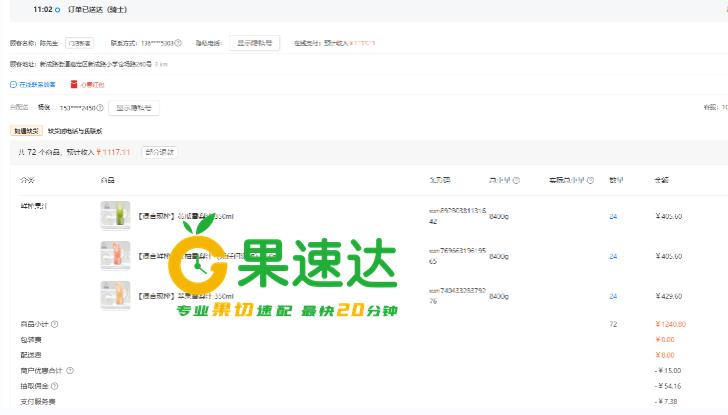Image resolution: width=728 pixels, height=415 pixels.
Task: Click quantity 24 in the first ¥405.60 row
Action: [613, 216]
